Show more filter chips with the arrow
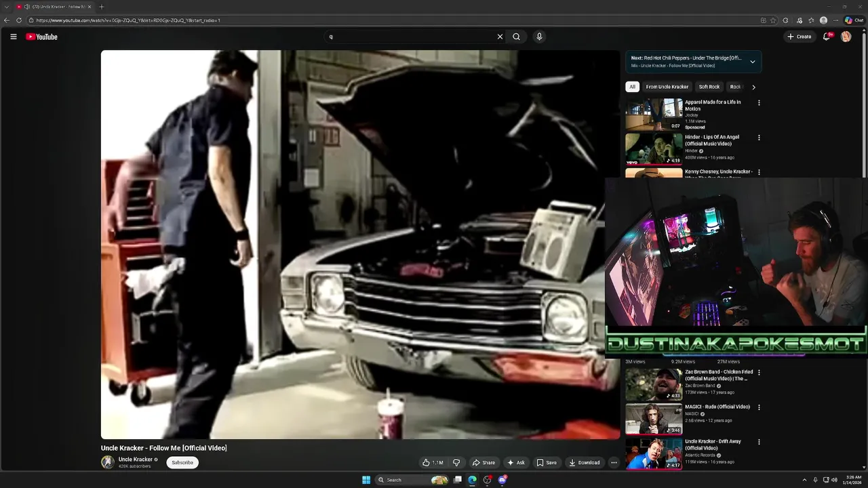868x488 pixels. coord(753,87)
